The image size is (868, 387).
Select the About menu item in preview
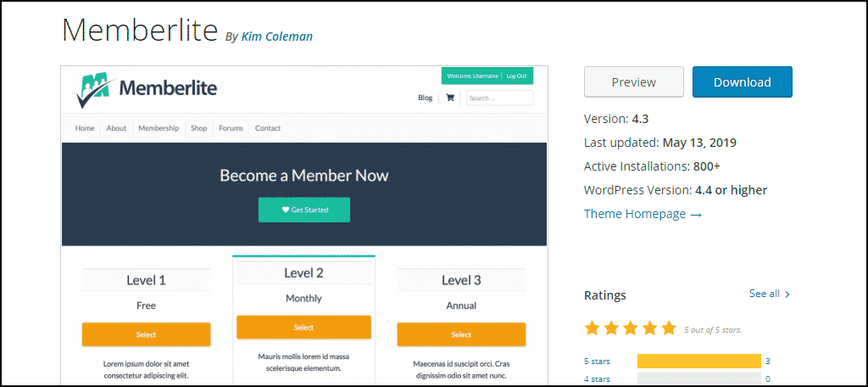tap(116, 128)
